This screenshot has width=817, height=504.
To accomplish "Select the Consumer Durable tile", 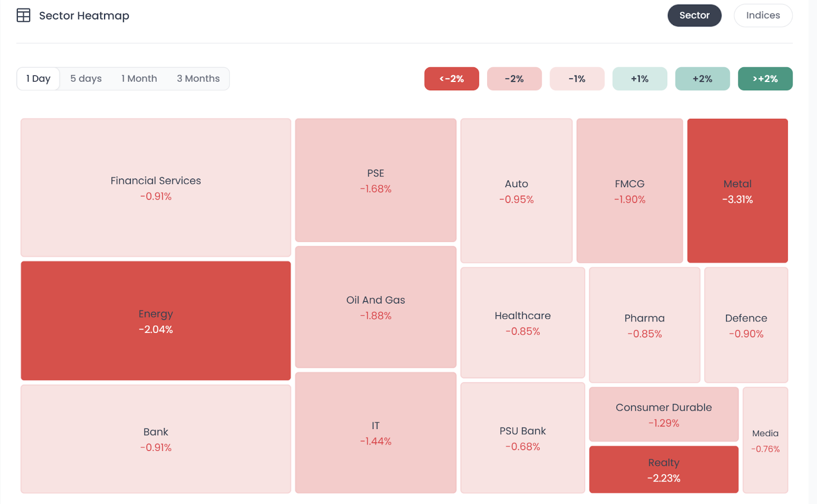I will pyautogui.click(x=663, y=414).
